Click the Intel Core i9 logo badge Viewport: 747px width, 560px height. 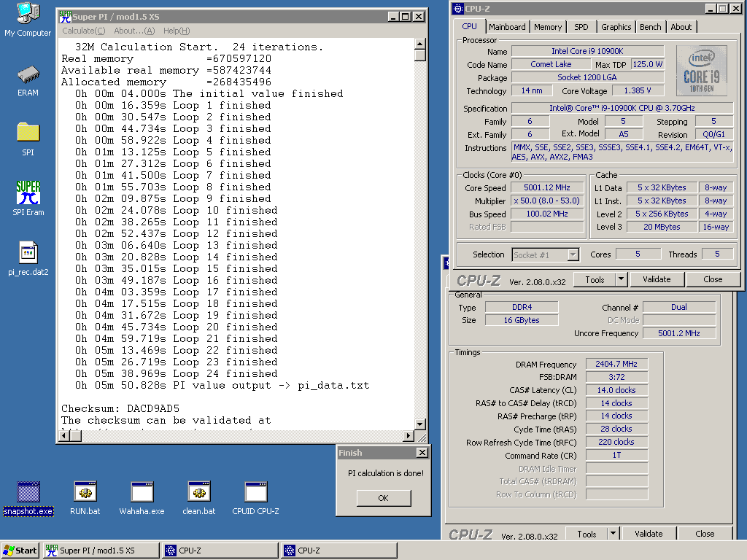point(702,71)
